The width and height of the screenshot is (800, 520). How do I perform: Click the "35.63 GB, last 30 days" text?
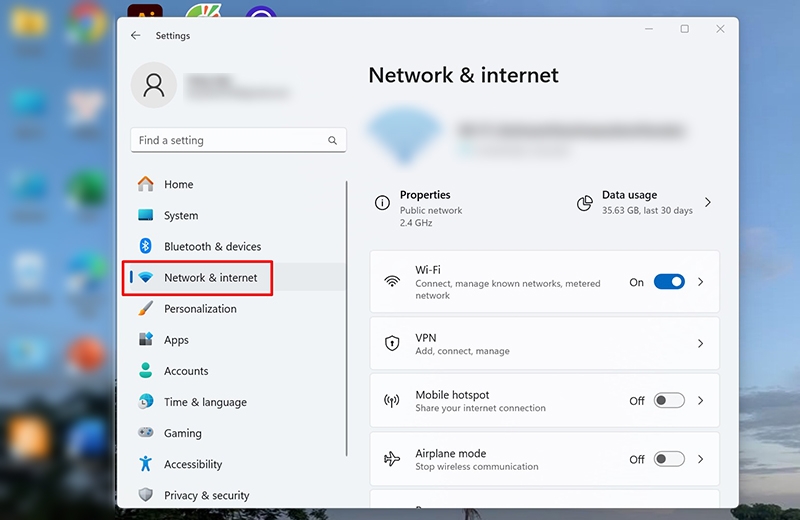(x=647, y=210)
